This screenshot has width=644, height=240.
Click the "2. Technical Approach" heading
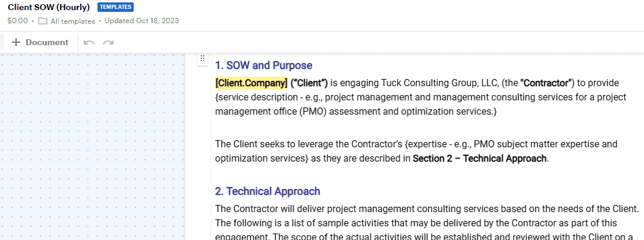[x=267, y=191]
